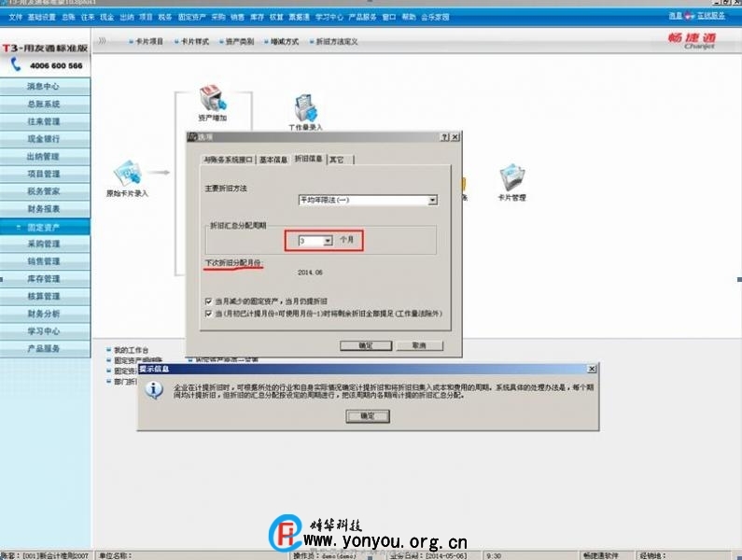Select 往来管理 in the sidebar
The width and height of the screenshot is (742, 560).
click(x=45, y=121)
